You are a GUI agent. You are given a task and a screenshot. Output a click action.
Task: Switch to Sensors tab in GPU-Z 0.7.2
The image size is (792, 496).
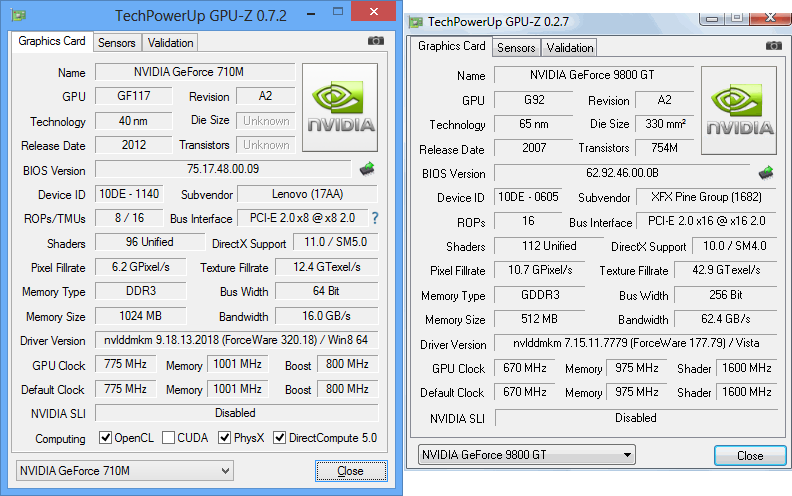117,43
